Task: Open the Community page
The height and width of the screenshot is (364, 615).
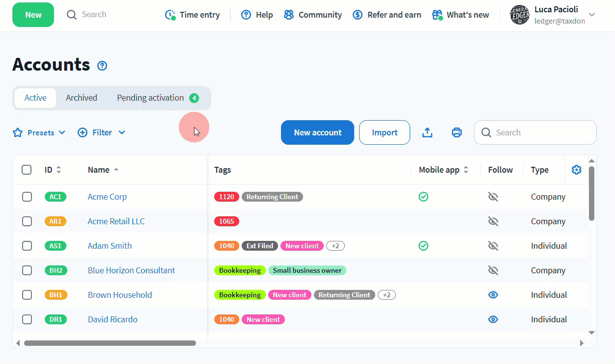Action: (313, 15)
